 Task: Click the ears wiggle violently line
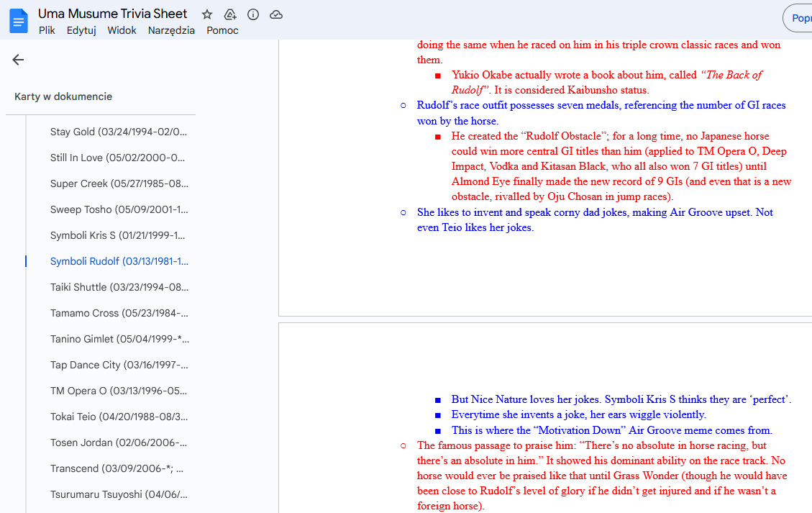578,414
